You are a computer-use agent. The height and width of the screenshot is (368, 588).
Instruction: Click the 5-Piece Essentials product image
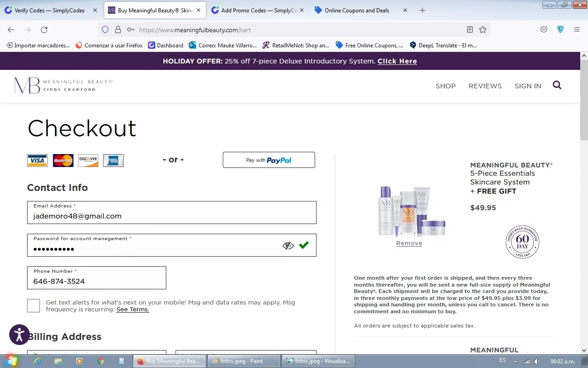[x=412, y=210]
